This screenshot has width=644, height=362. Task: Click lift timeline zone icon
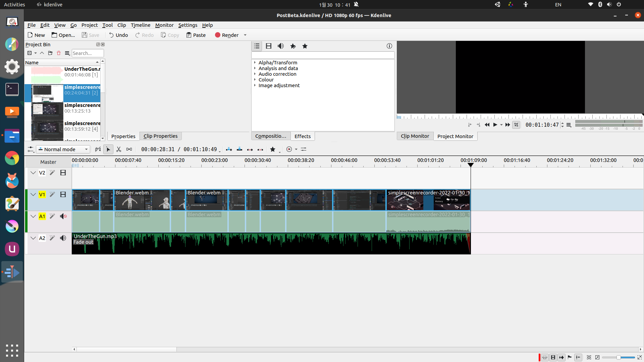tap(260, 149)
